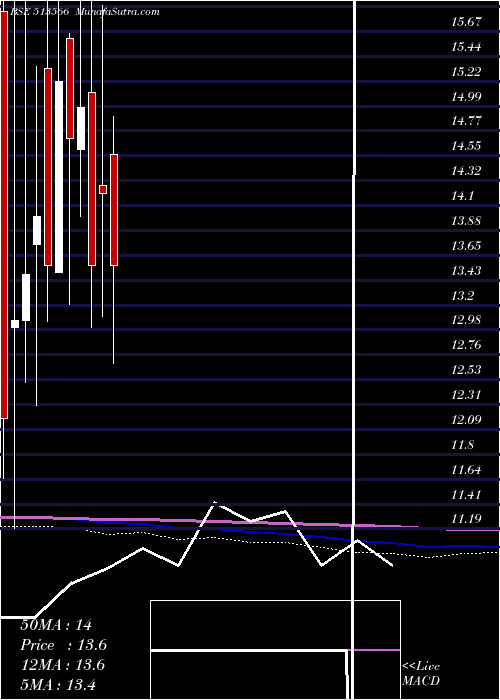
Task: Click the 15.67 price axis label
Action: pyautogui.click(x=467, y=22)
